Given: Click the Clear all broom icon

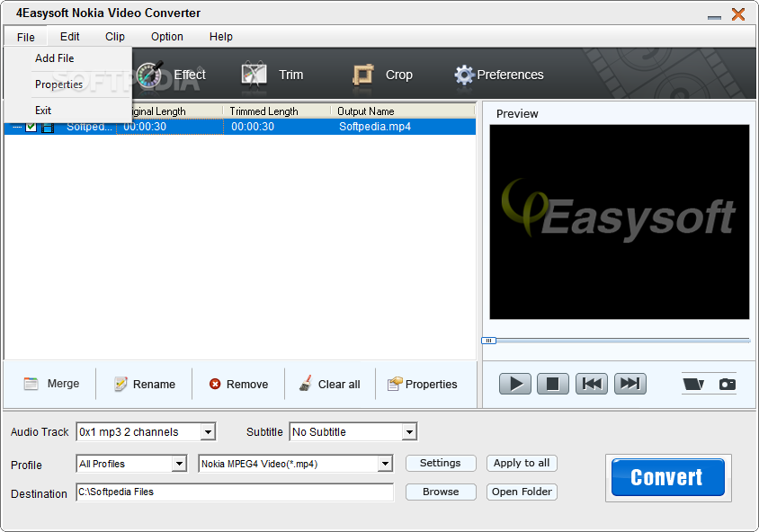Looking at the screenshot, I should 305,384.
